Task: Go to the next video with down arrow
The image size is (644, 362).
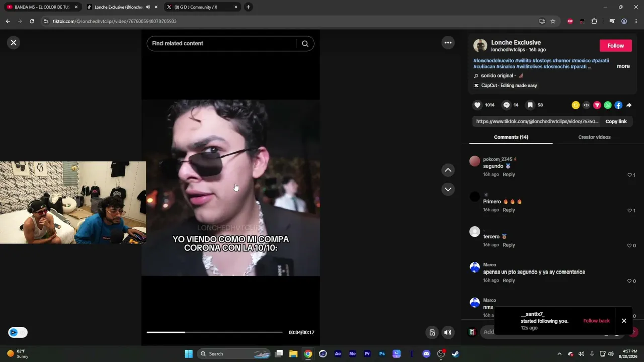Action: [448, 189]
